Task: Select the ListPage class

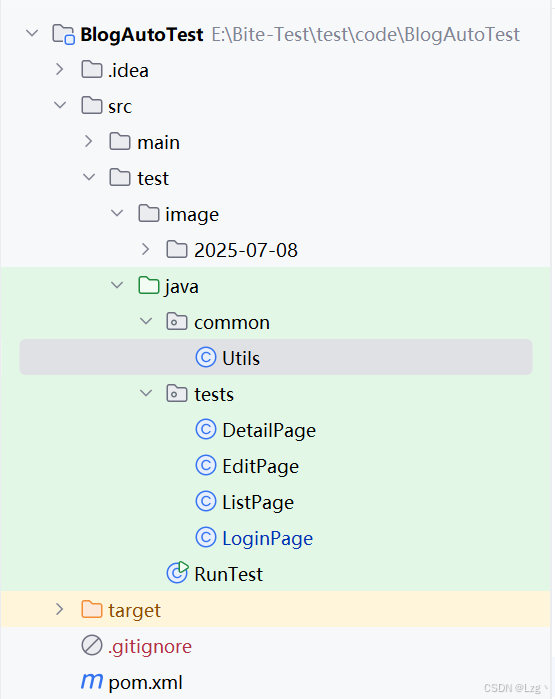Action: 258,502
